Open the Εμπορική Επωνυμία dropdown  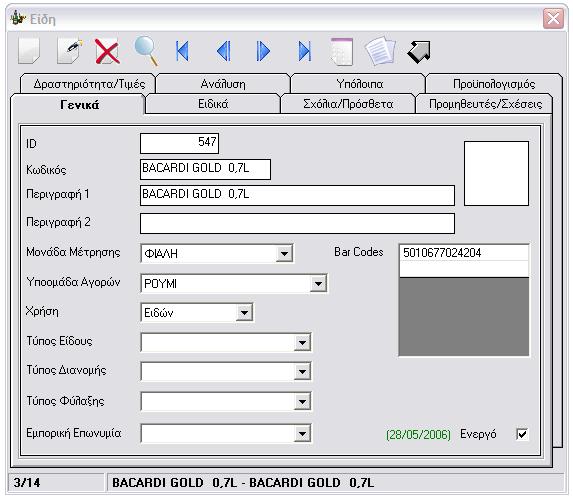302,434
